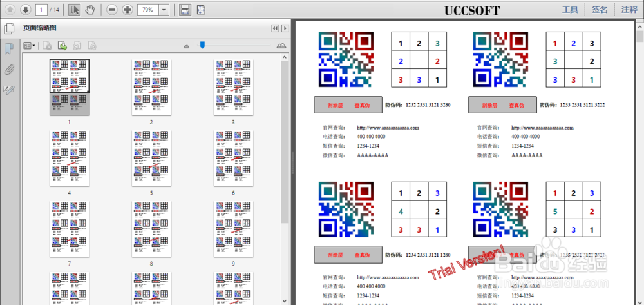Select page 7 thumbnail
Viewport: 644px width, 305px height.
click(x=70, y=229)
